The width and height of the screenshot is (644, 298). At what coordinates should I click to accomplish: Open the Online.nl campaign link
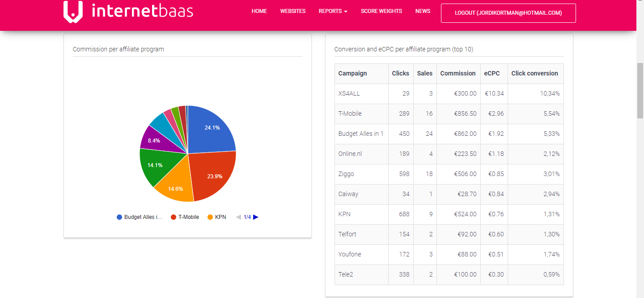coord(350,154)
